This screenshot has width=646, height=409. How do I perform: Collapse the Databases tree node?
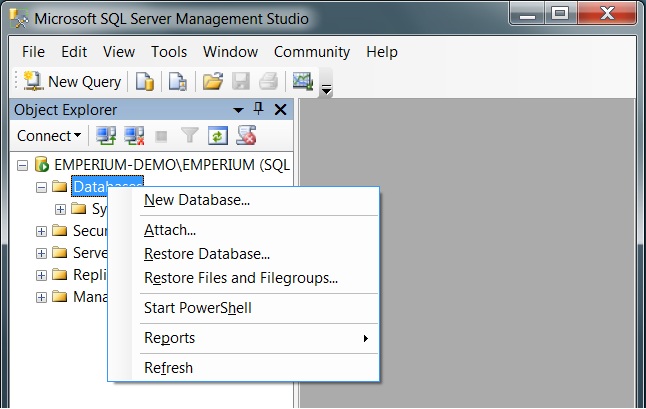(41, 187)
